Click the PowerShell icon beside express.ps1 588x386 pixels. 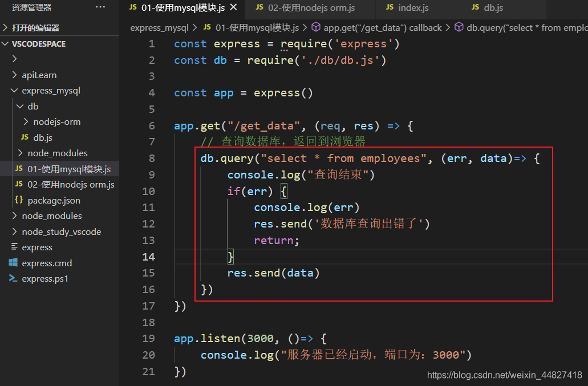[13, 278]
